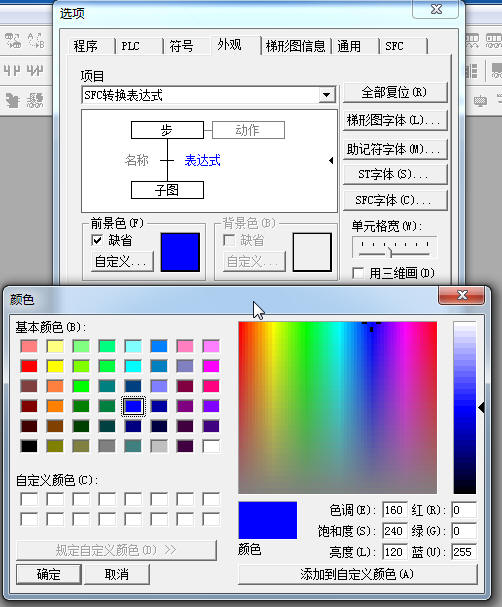Enable the 用三维画 checkbox
The image size is (502, 607).
(358, 273)
